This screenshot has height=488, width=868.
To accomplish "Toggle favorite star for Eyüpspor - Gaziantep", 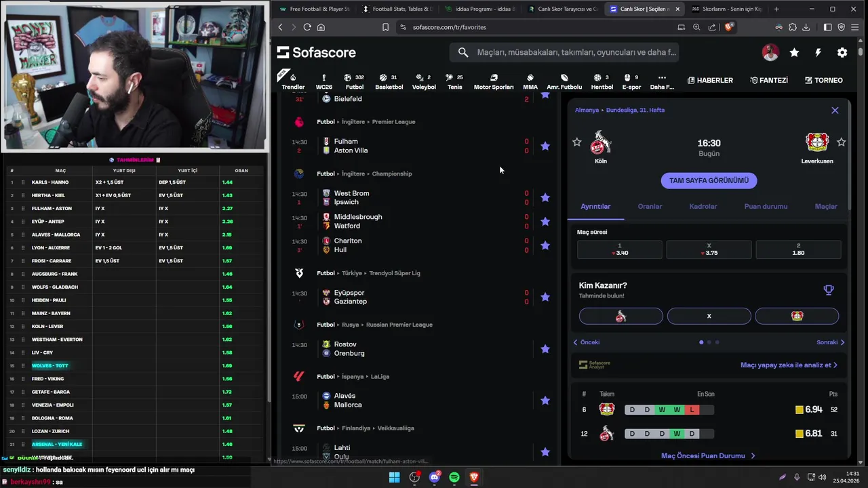I will coord(545,297).
